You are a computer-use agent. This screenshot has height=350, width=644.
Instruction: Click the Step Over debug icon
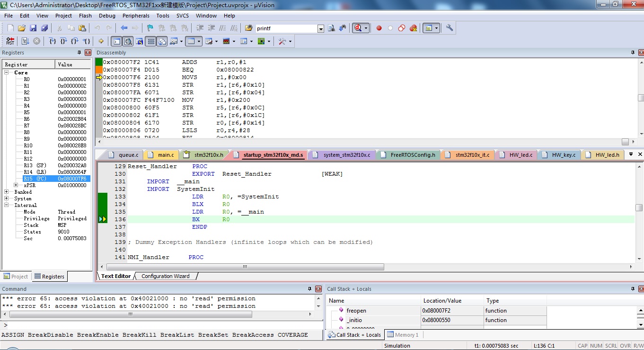click(x=63, y=41)
